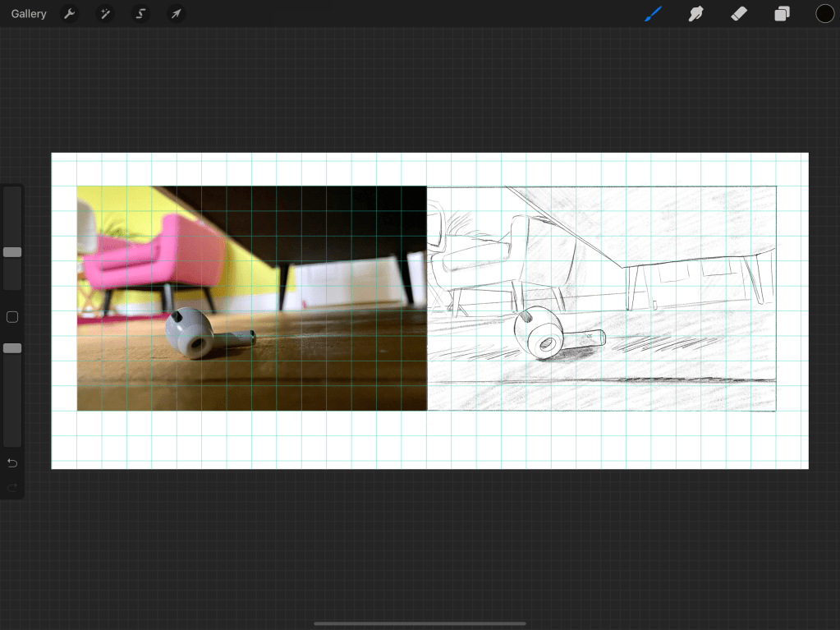Activate the Transform arrow tool
Viewport: 840px width, 630px height.
pyautogui.click(x=176, y=14)
